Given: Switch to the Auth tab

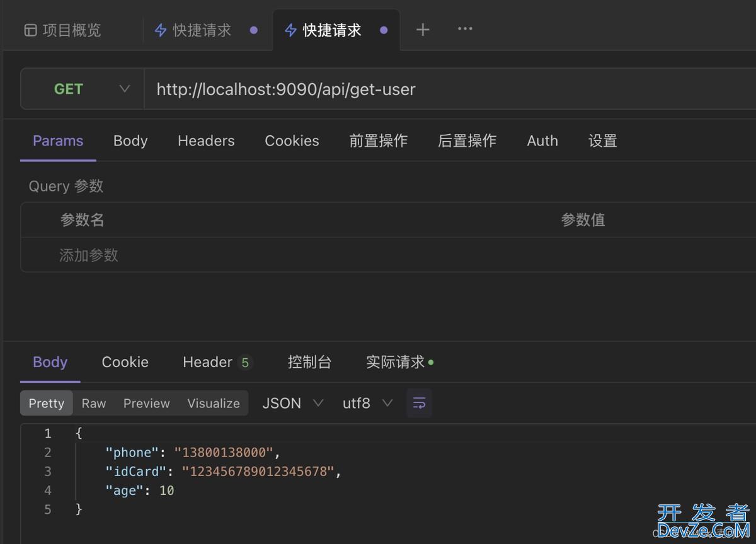Looking at the screenshot, I should click(x=542, y=141).
